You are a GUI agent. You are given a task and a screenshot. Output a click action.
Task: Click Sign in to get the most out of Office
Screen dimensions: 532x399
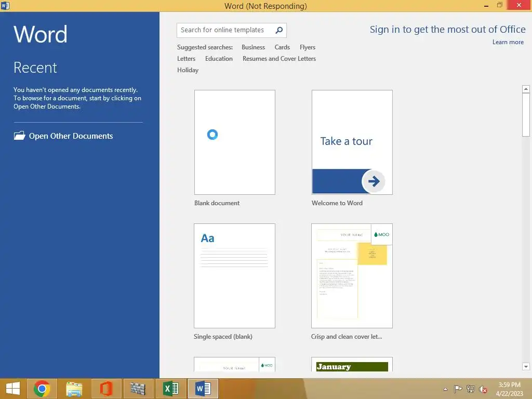[x=447, y=30]
